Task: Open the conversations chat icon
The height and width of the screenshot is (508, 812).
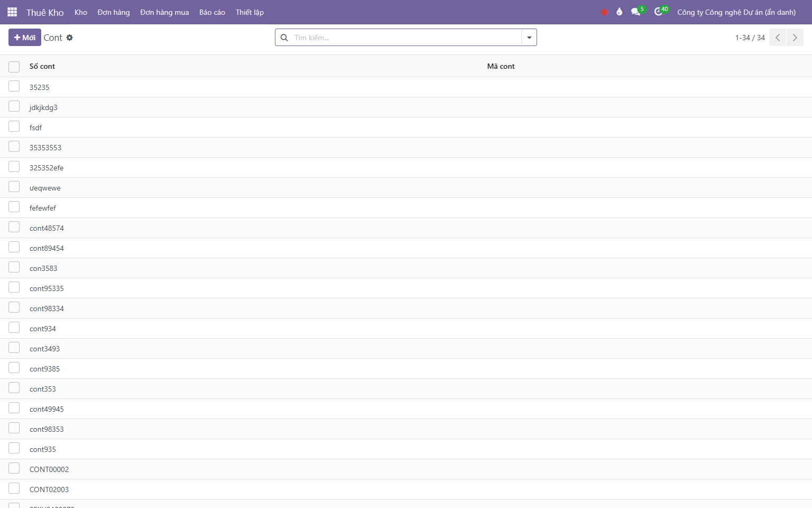Action: [635, 12]
